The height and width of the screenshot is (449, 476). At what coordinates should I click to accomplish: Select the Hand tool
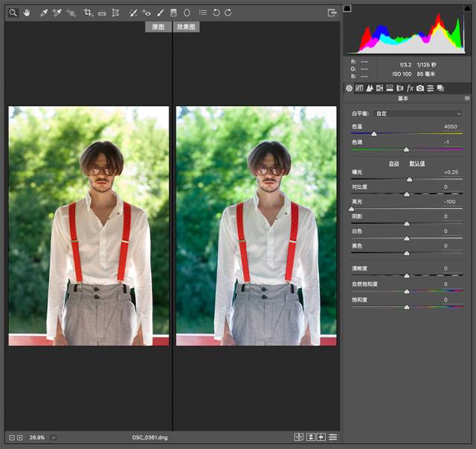pos(27,13)
